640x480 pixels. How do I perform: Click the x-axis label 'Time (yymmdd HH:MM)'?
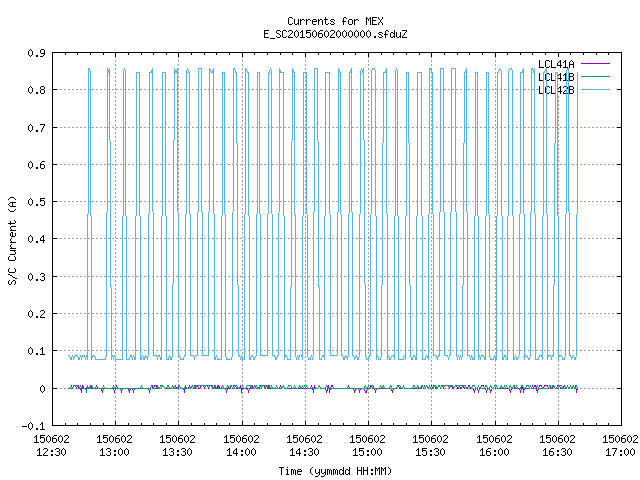335,471
